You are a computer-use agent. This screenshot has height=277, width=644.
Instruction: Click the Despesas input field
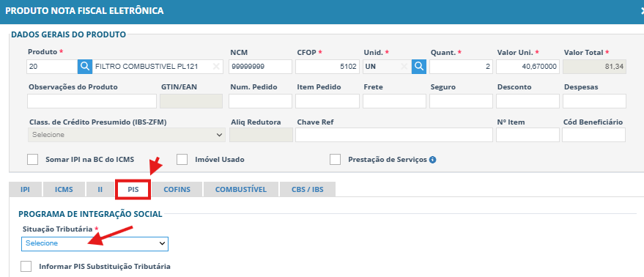[x=594, y=101]
